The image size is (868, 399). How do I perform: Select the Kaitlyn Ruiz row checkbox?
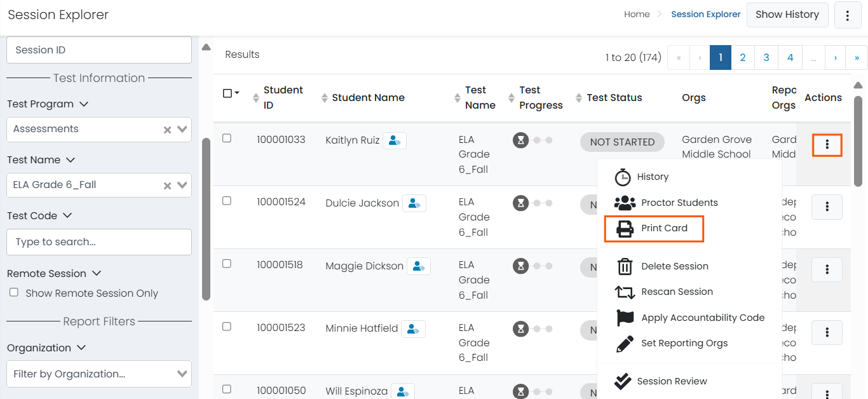click(227, 138)
